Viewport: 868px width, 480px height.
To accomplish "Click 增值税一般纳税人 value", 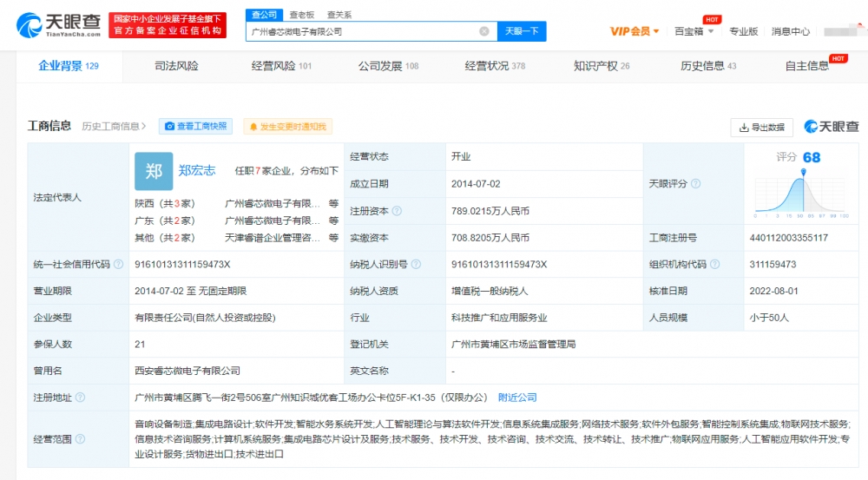I will click(490, 291).
